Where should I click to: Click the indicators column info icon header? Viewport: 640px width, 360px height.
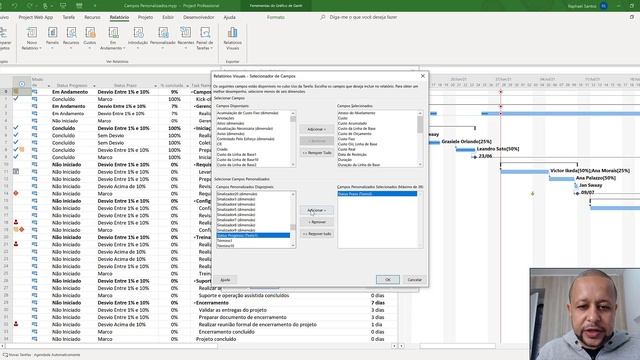click(22, 84)
